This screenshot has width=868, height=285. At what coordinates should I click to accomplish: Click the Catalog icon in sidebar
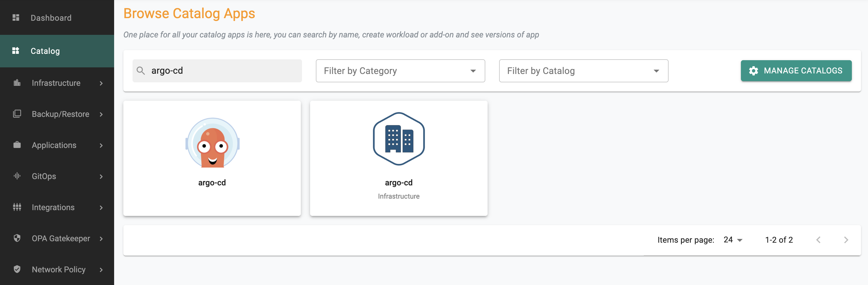point(16,51)
